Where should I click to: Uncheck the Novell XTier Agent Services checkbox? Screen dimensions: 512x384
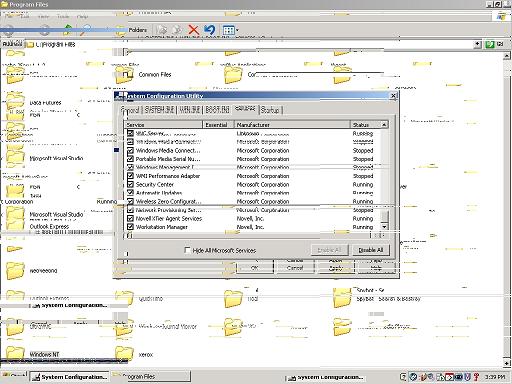pos(130,218)
